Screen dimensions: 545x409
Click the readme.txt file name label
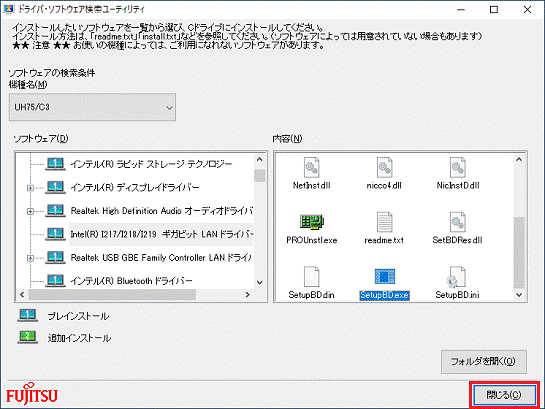pyautogui.click(x=384, y=240)
